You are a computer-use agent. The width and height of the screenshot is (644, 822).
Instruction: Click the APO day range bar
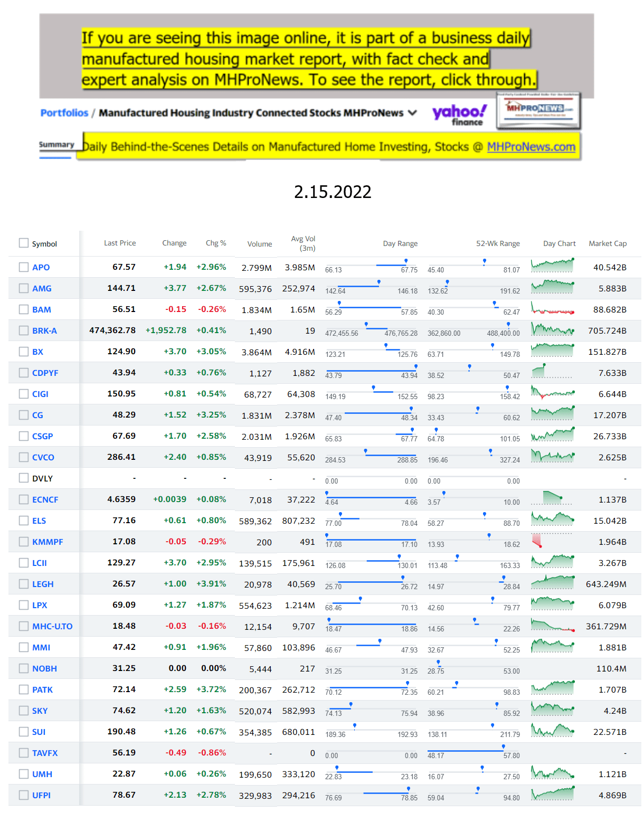371,266
